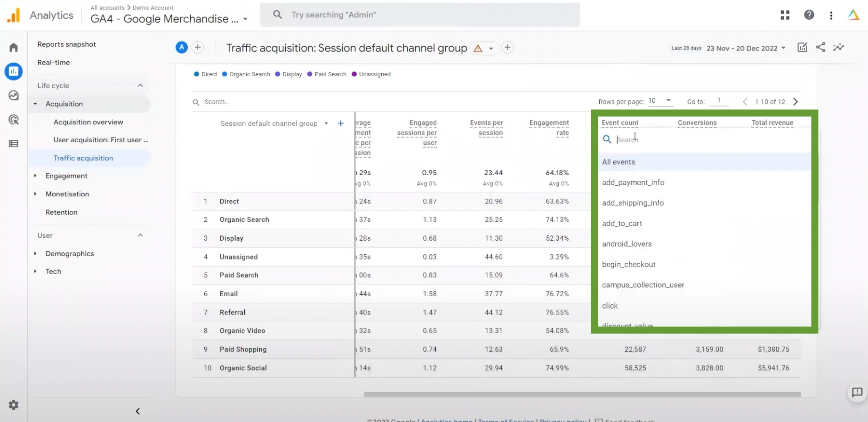Click the Google Analytics logo

[x=14, y=15]
